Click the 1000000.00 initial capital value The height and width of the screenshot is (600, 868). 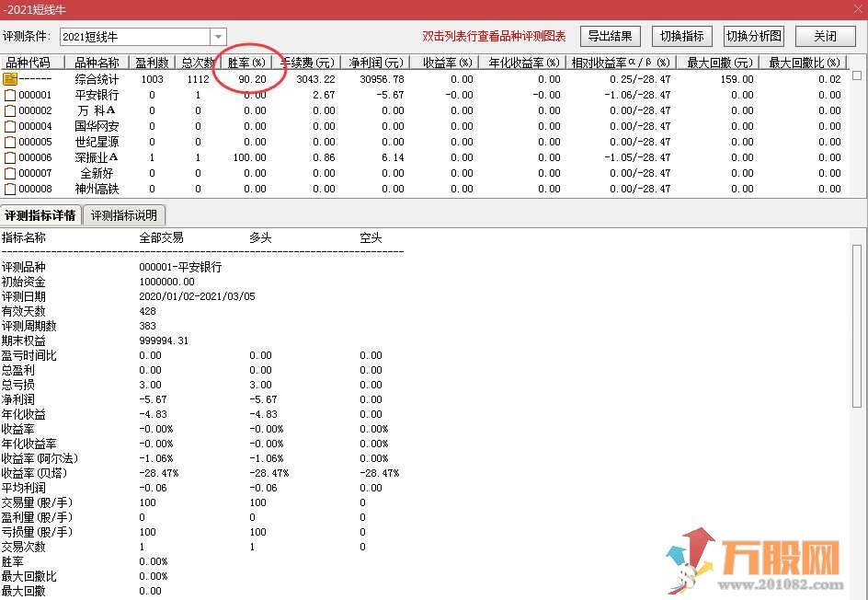[x=166, y=282]
